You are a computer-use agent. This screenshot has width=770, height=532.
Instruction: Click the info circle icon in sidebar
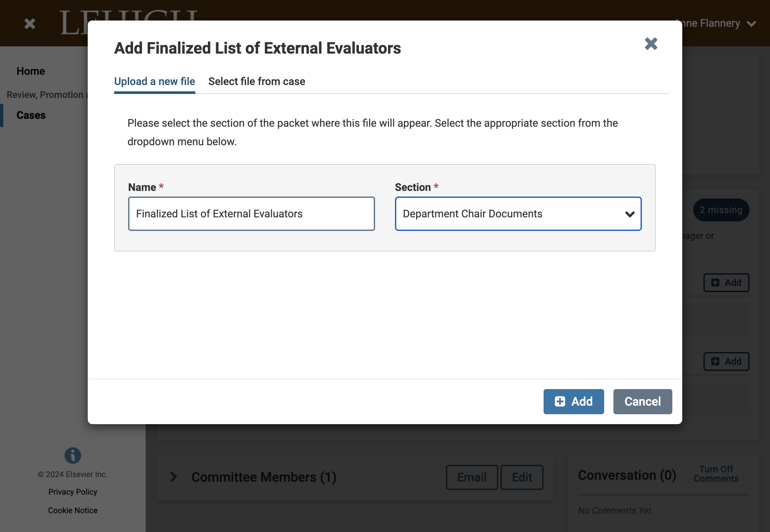73,455
